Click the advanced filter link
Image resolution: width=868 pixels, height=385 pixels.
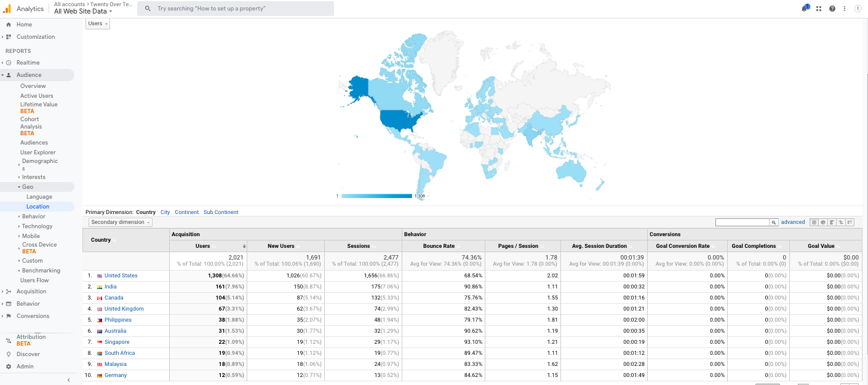click(793, 222)
